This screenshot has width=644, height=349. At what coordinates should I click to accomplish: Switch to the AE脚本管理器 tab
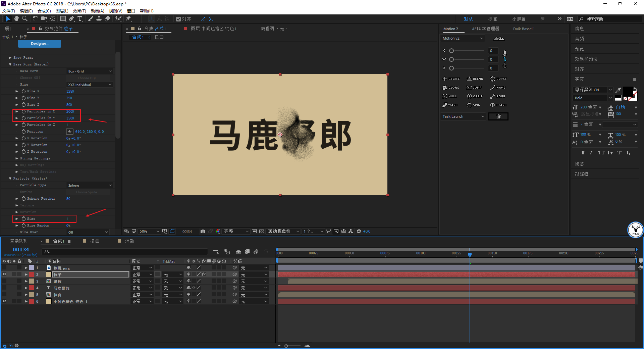click(x=485, y=29)
